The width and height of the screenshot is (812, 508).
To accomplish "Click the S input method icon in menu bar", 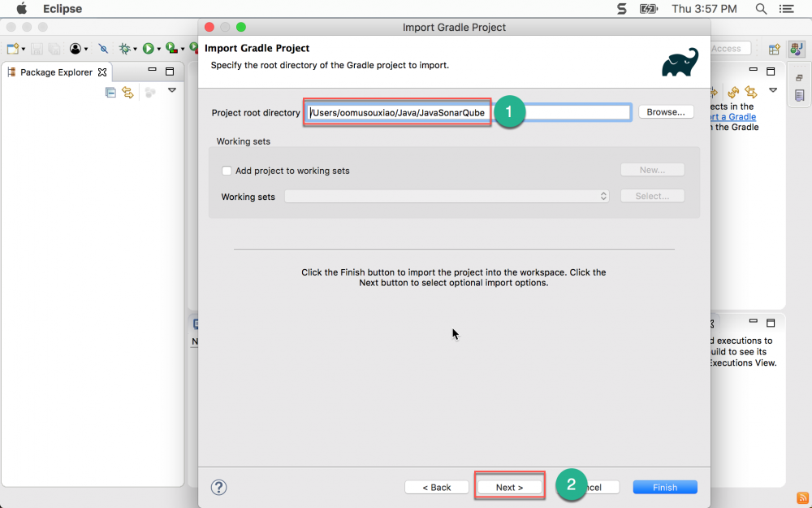I will 621,9.
